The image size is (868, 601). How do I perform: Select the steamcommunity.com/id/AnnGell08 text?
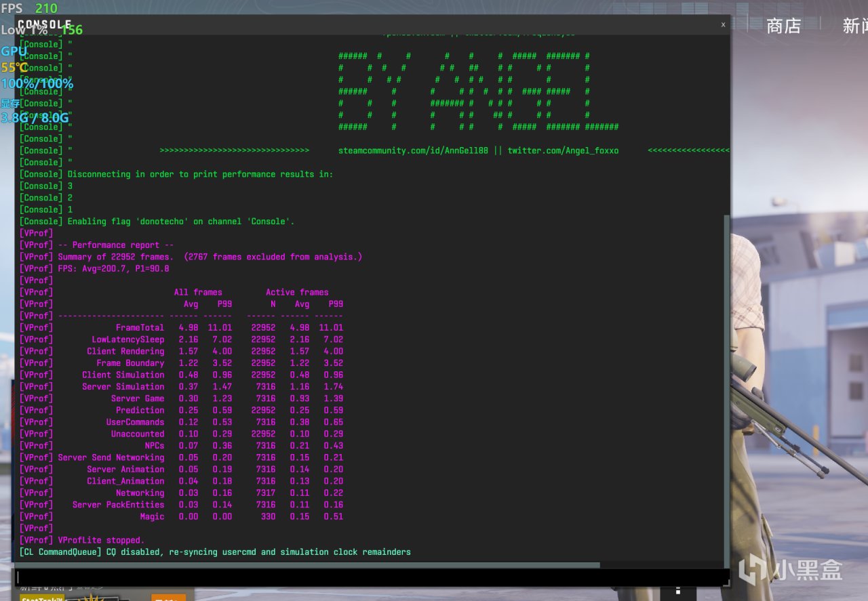click(x=414, y=150)
